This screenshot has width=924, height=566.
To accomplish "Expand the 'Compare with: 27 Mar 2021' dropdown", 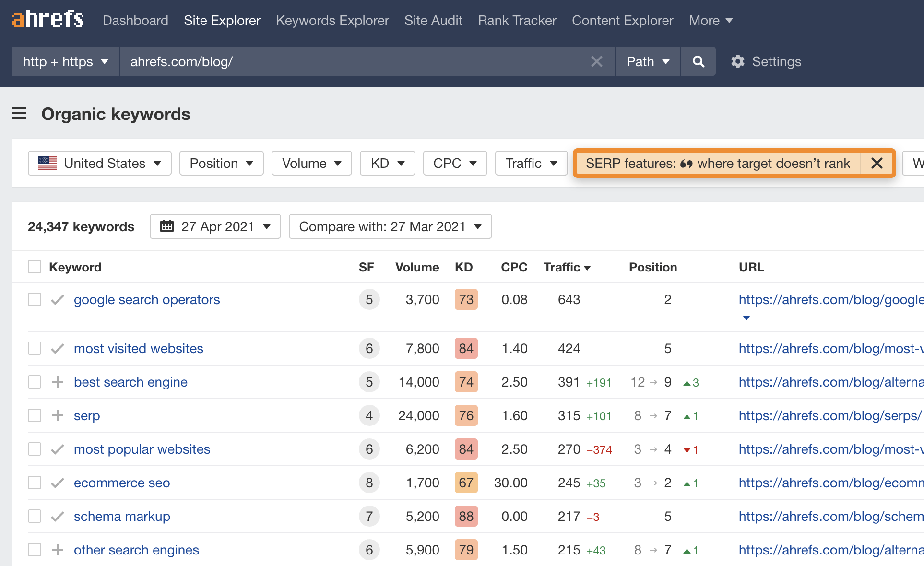I will click(x=390, y=226).
